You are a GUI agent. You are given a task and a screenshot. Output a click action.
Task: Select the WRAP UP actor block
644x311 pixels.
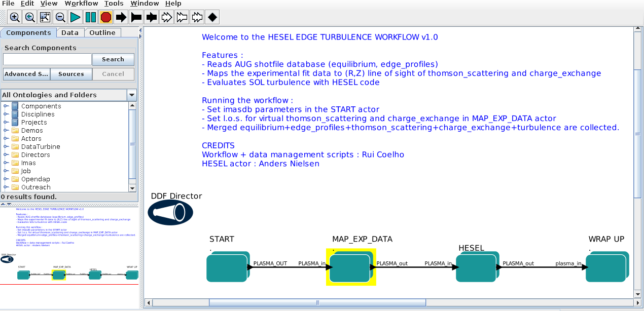(x=607, y=267)
